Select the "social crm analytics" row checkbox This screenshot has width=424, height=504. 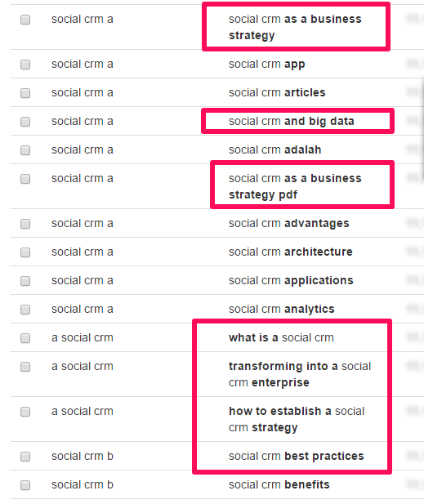(x=25, y=310)
